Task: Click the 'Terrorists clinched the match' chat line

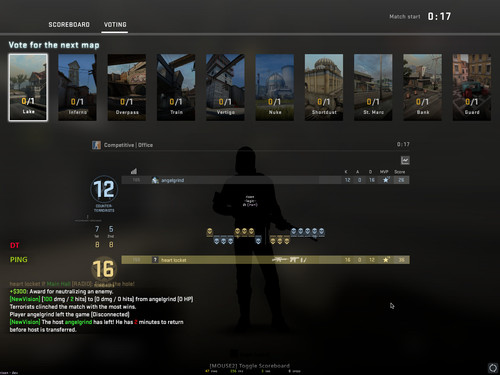Action: 73,307
